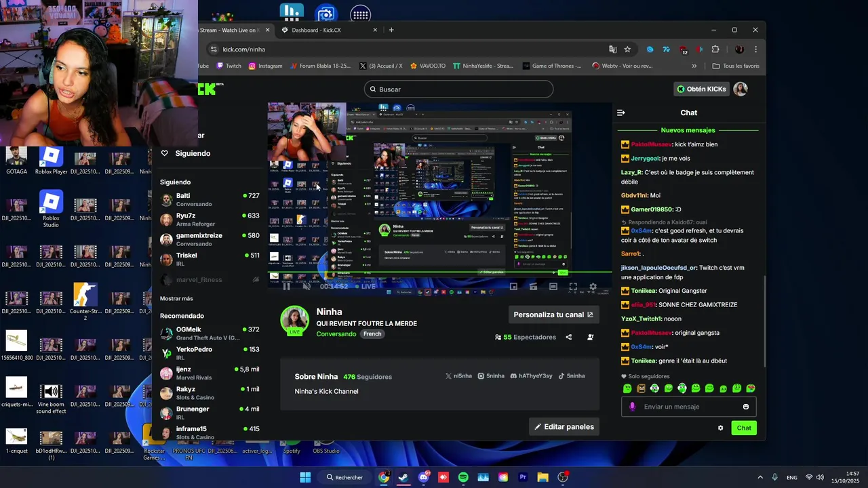This screenshot has height=488, width=868.
Task: Open the profile avatar menu on Kick
Action: pyautogui.click(x=741, y=89)
